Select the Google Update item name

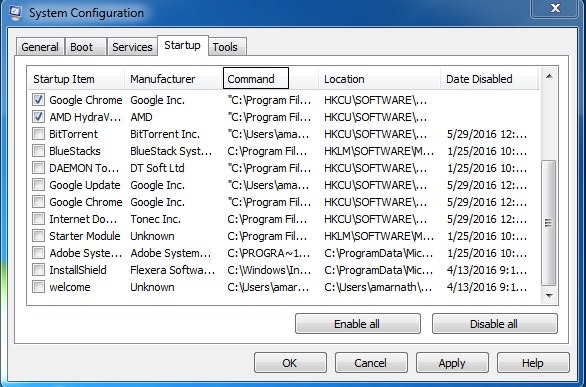85,185
